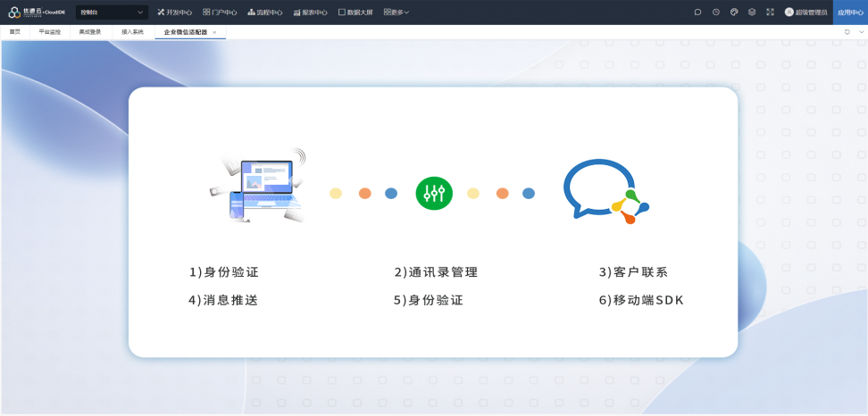Open the 控制台 dropdown selector
Image resolution: width=868 pixels, height=416 pixels.
click(112, 12)
